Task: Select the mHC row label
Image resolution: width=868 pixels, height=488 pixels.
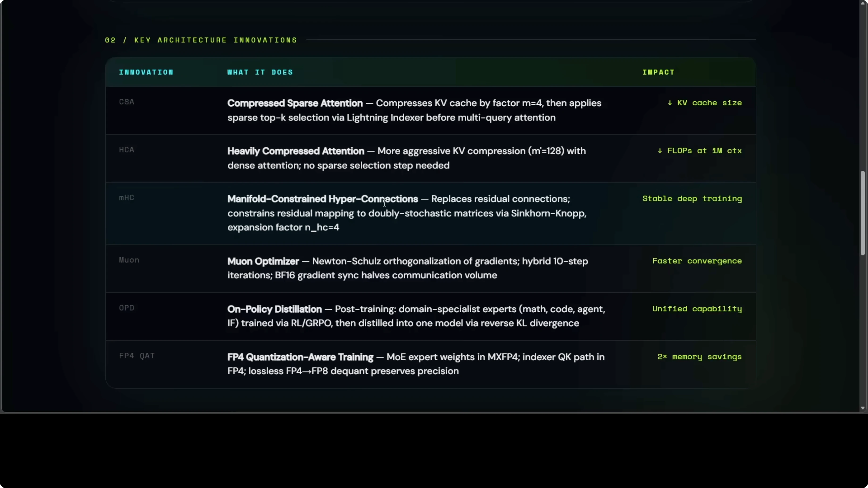Action: (x=127, y=198)
